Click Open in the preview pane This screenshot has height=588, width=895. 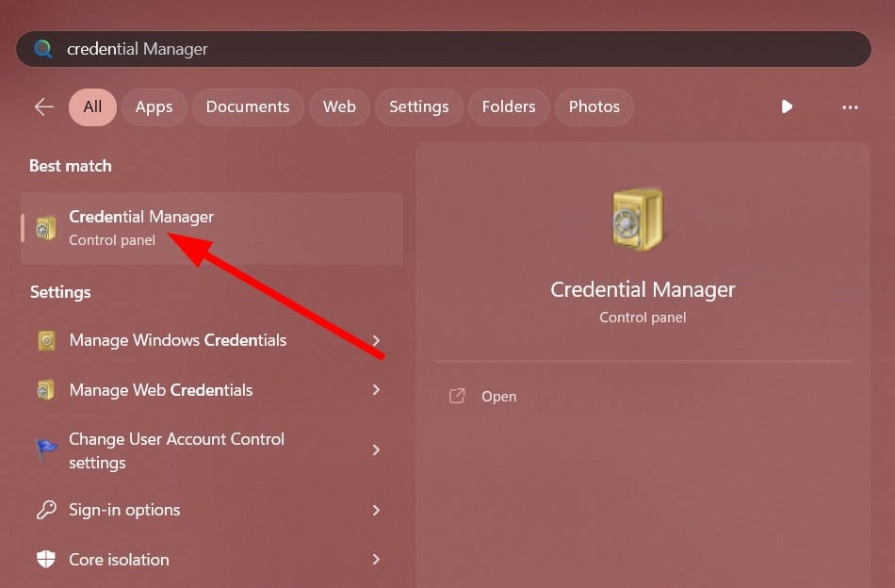click(x=498, y=397)
